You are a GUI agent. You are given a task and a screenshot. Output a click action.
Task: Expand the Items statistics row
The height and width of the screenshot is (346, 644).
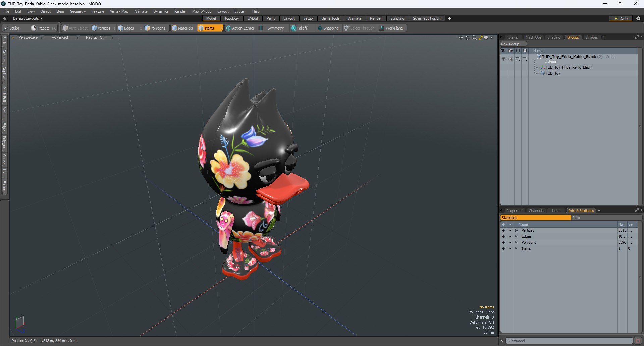pyautogui.click(x=517, y=248)
